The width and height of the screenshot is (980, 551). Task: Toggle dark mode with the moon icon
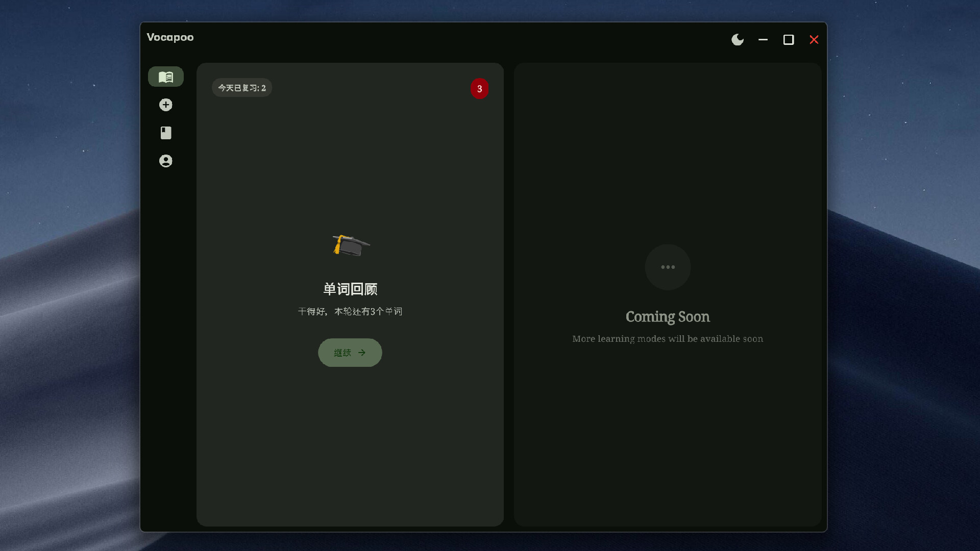click(x=737, y=39)
